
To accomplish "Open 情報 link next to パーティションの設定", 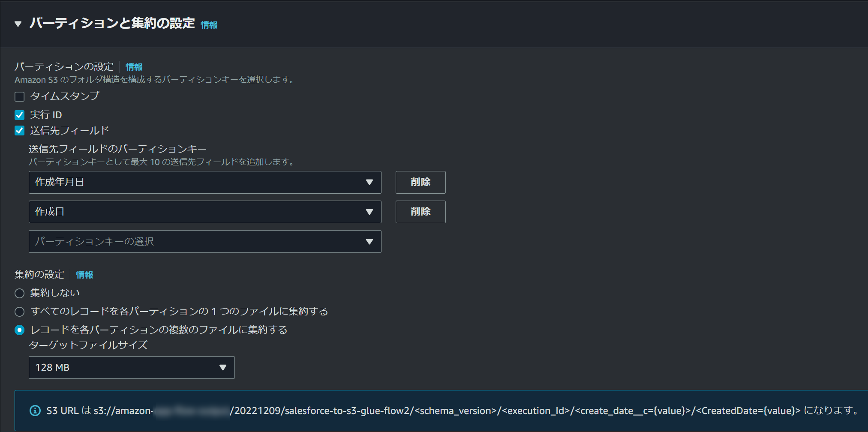I will point(134,67).
